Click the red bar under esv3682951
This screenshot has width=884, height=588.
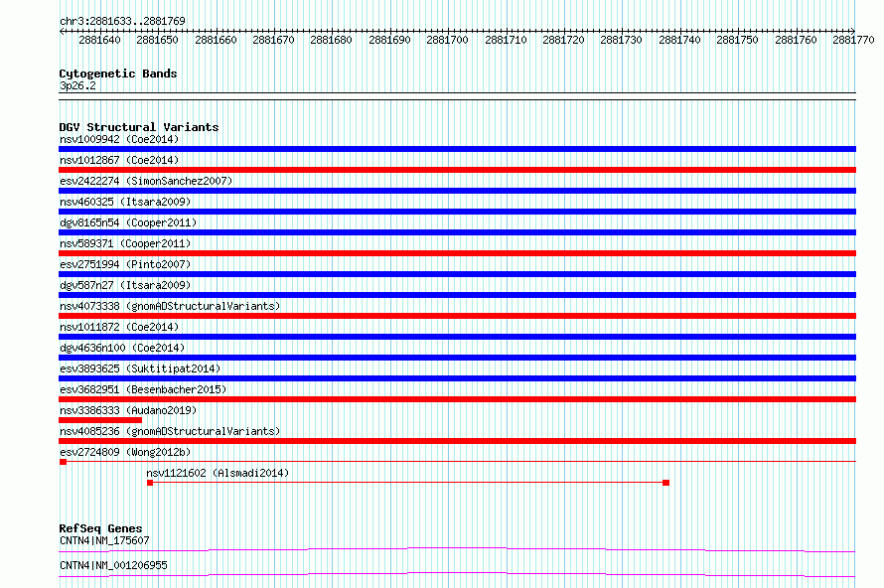(457, 399)
